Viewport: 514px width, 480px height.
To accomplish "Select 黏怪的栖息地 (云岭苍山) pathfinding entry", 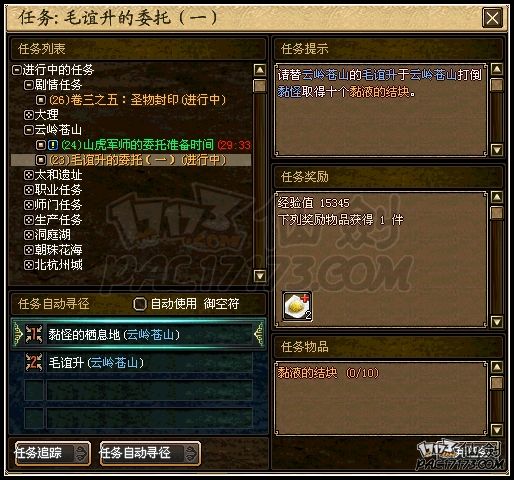I will [138, 334].
